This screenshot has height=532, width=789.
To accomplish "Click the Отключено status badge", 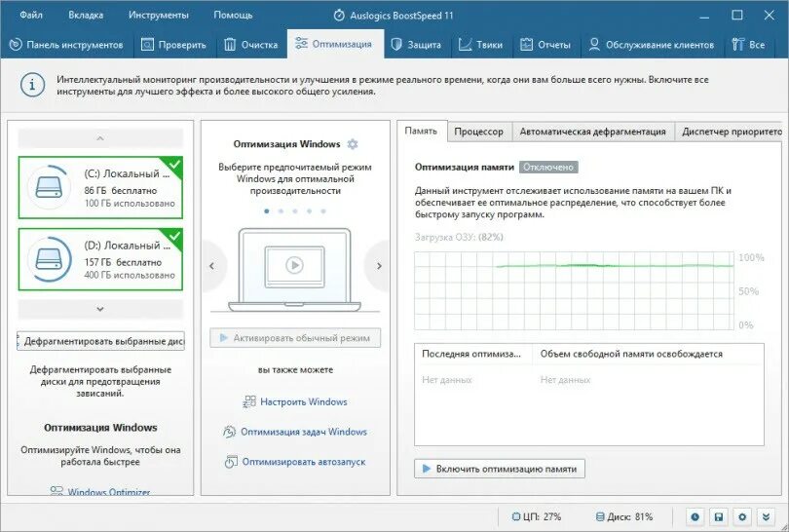I will coord(548,167).
